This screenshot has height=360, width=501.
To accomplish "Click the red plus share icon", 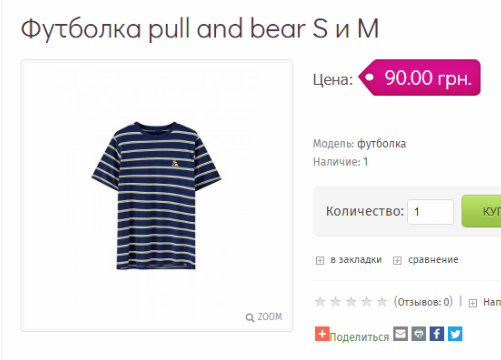I will (322, 334).
